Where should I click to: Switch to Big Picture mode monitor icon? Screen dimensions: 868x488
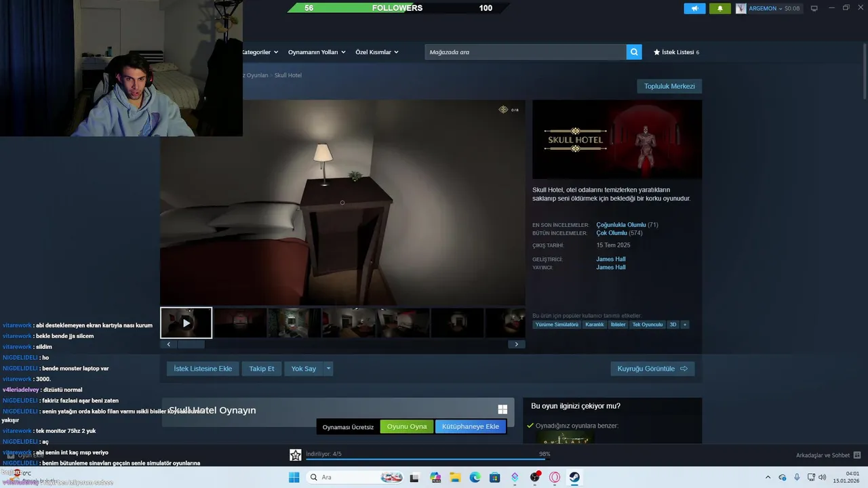click(814, 8)
